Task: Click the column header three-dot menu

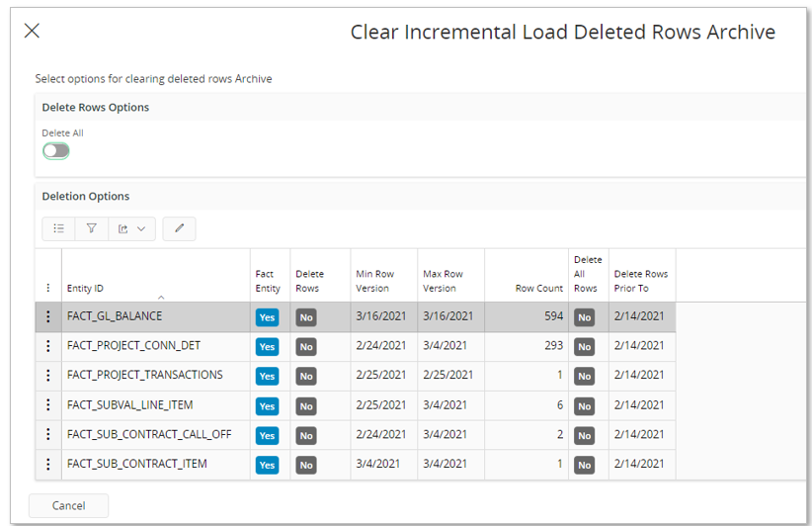Action: coord(48,289)
